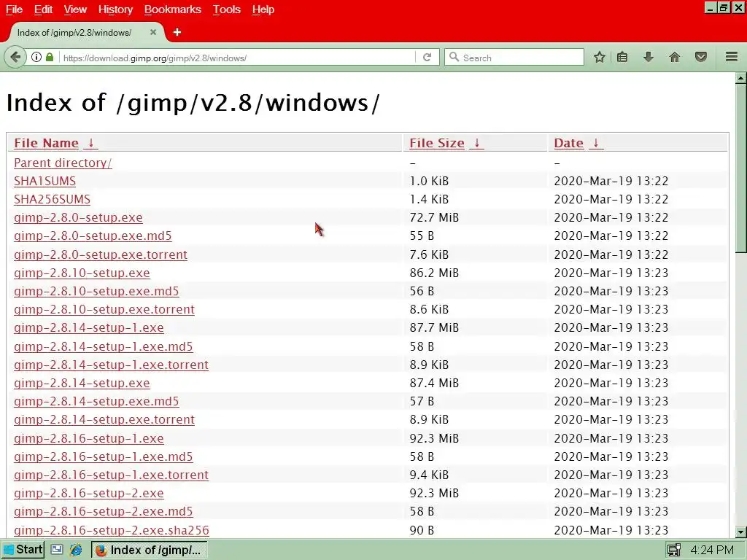The width and height of the screenshot is (747, 560).
Task: Open gimp-2.8.16-setup-2.exe.sha256 link
Action: tap(112, 530)
